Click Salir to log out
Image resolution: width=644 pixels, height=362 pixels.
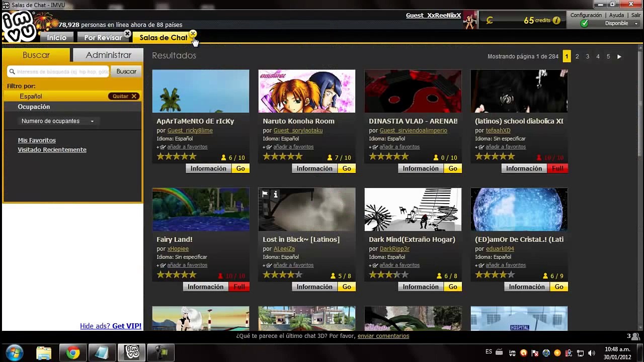click(x=636, y=15)
